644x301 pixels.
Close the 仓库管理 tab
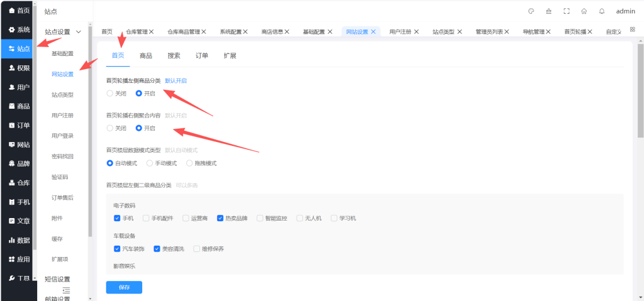(151, 31)
